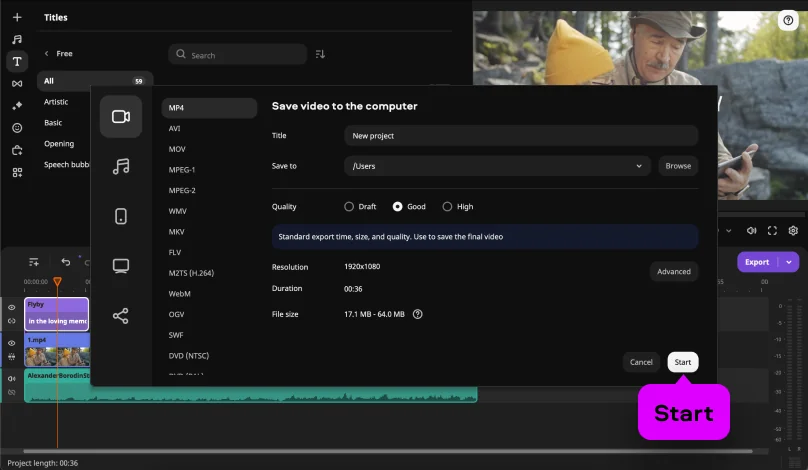Screen dimensions: 808x470
Task: Choose the MPEG-1 format
Action: click(x=181, y=170)
